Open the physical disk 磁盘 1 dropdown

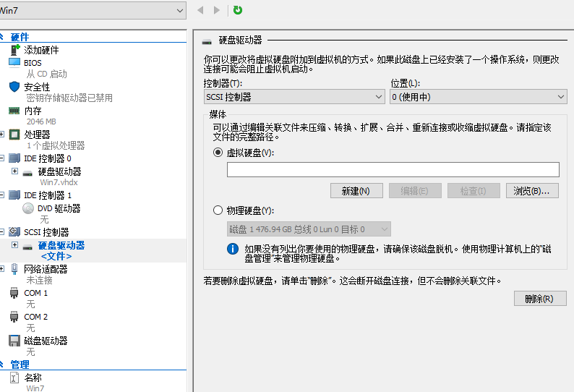309,229
